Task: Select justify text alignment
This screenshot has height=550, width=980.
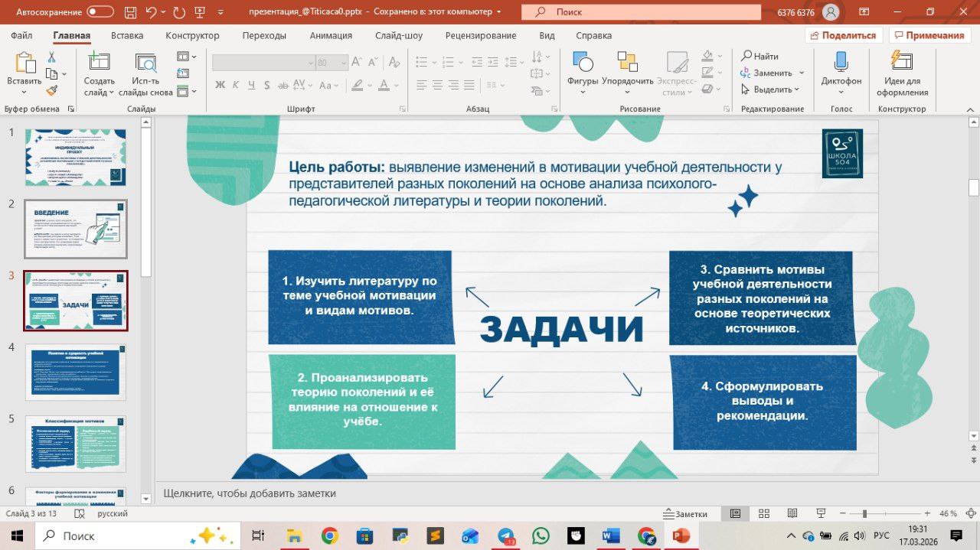Action: [469, 85]
